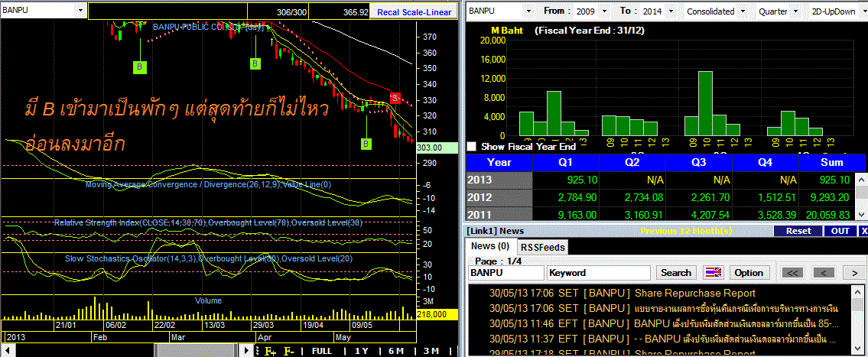868x357 pixels.
Task: Click earnings table scroll-down arrow
Action: [862, 213]
